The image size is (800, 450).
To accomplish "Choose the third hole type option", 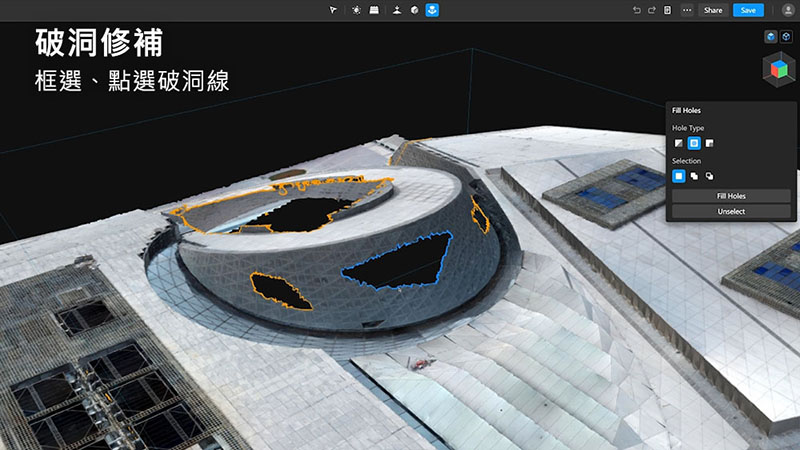I will (x=709, y=143).
